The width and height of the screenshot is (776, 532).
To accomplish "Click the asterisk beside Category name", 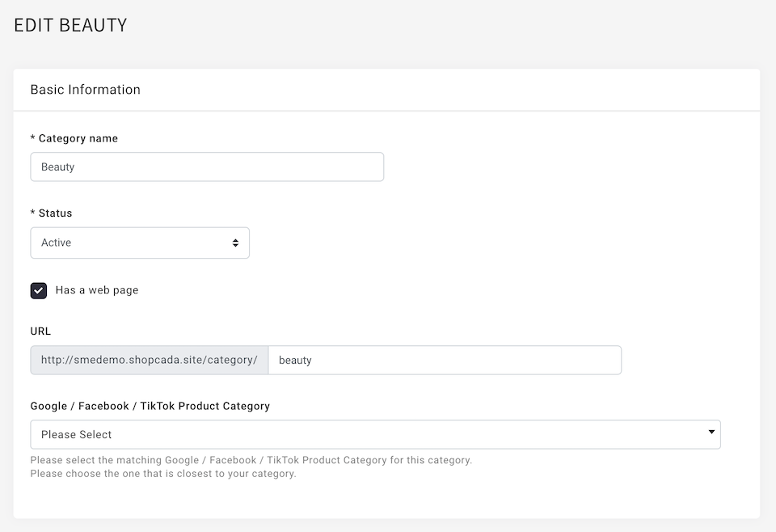I will point(32,138).
